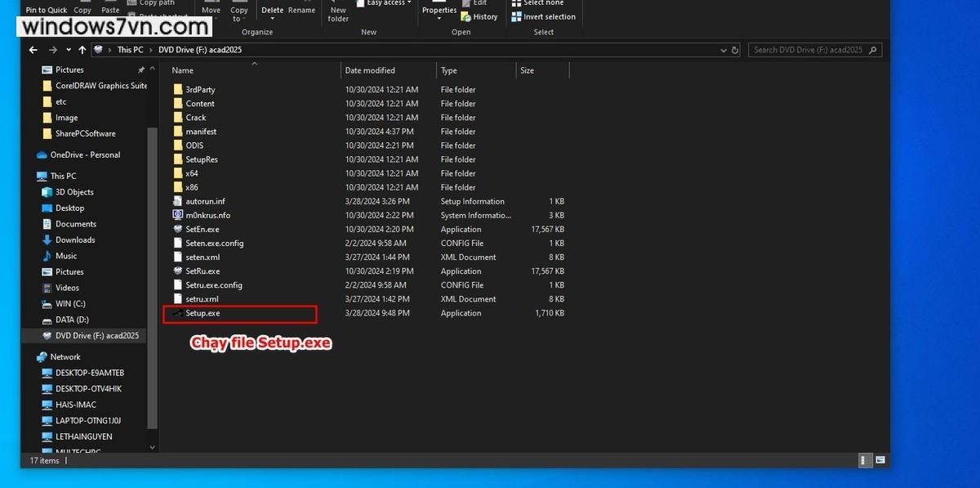Click the Up arrow navigation icon
Screen dimensions: 980x488
click(x=82, y=50)
